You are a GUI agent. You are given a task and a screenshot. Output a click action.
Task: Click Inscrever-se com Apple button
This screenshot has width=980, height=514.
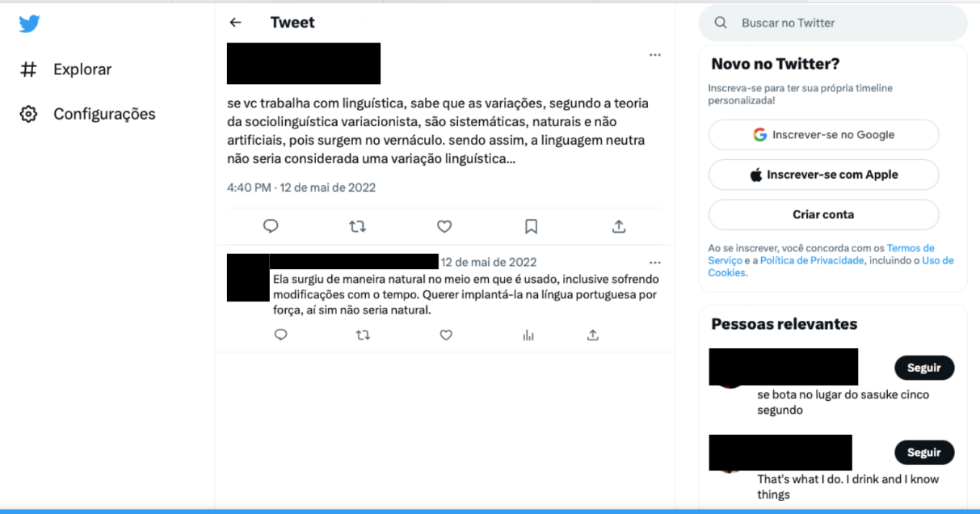(823, 175)
